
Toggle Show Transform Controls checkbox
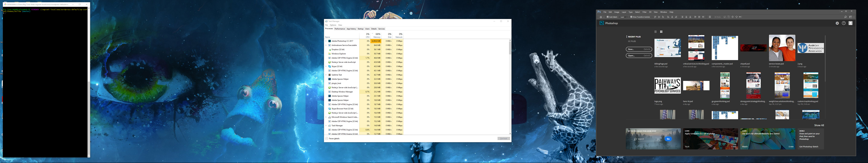pos(631,17)
